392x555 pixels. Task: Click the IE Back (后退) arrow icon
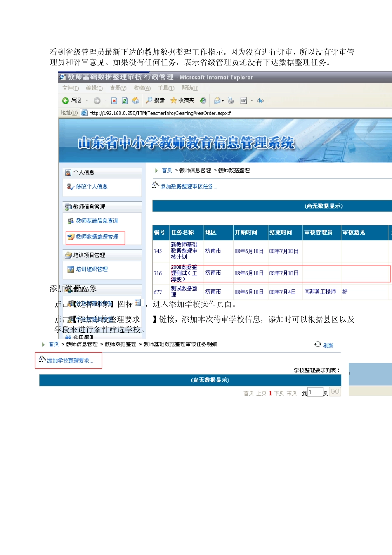65,100
